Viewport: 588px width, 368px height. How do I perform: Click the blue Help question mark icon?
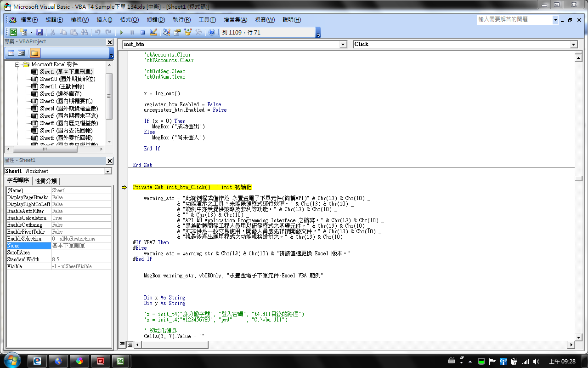[212, 32]
